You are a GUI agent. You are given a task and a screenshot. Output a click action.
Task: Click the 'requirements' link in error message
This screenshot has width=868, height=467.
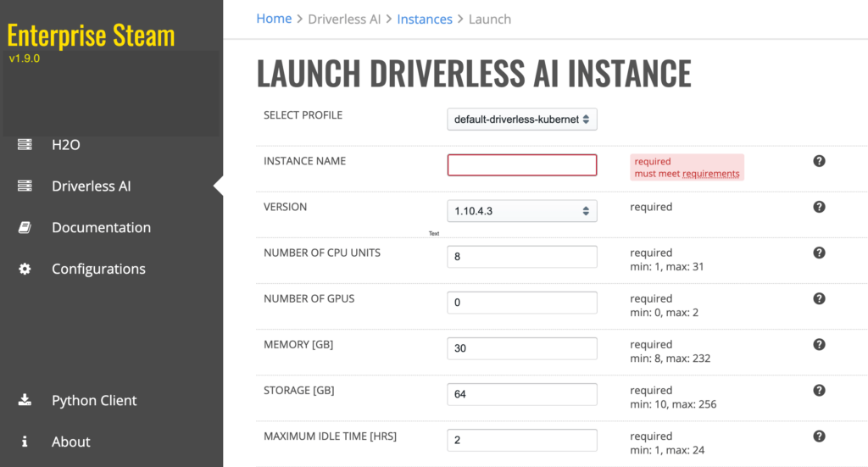711,174
